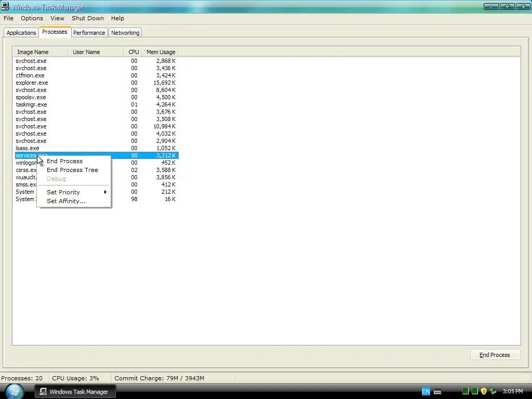Sort by the CPU column header

coord(133,52)
